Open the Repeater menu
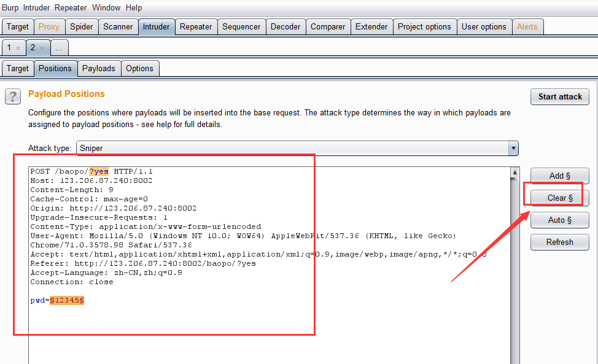The height and width of the screenshot is (364, 598). (71, 7)
